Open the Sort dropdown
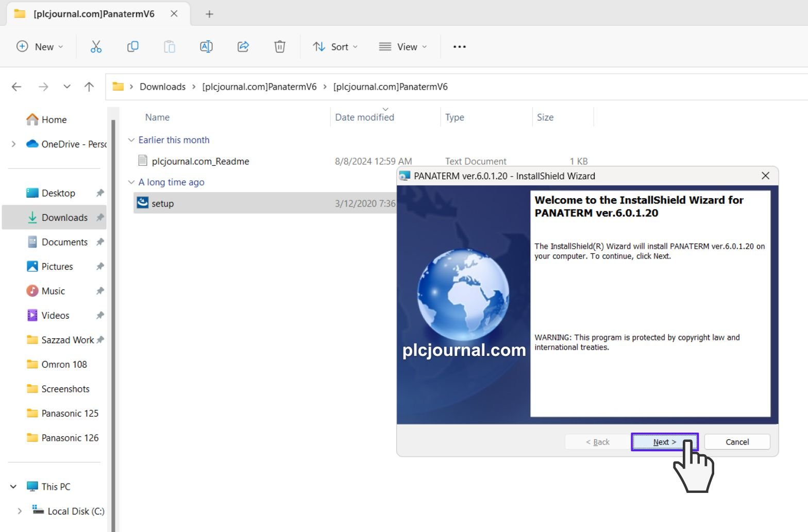Viewport: 808px width, 532px height. [x=335, y=47]
